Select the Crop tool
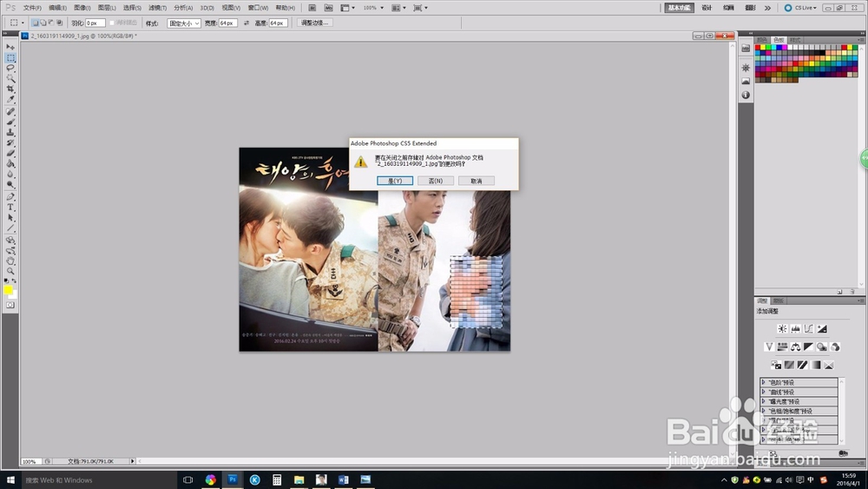Screen dimensions: 868x489 10,89
